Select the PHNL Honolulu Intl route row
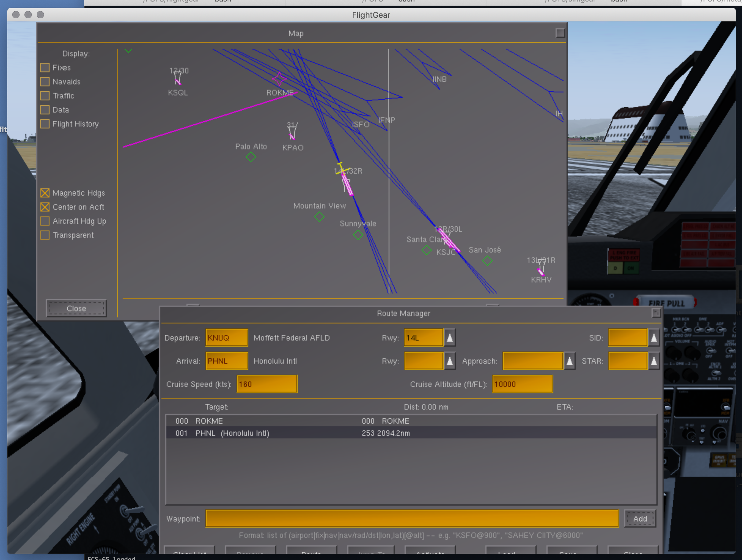This screenshot has width=742, height=560. pos(411,433)
